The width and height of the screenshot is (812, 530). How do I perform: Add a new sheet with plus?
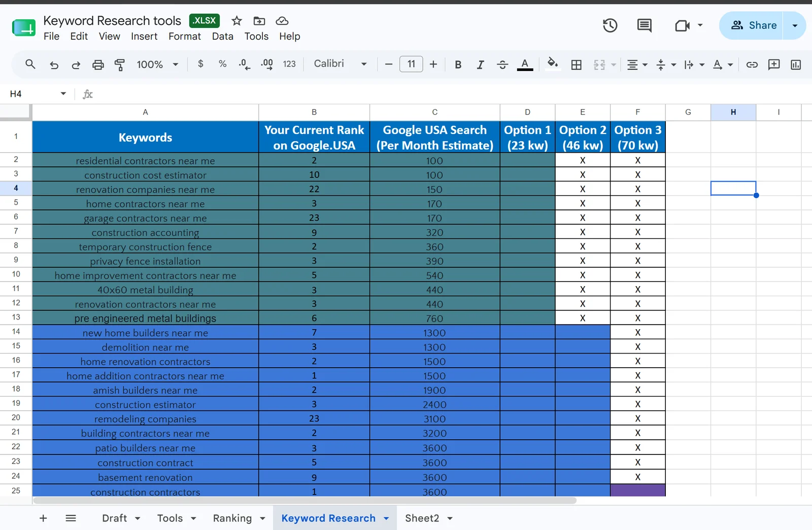coord(43,518)
